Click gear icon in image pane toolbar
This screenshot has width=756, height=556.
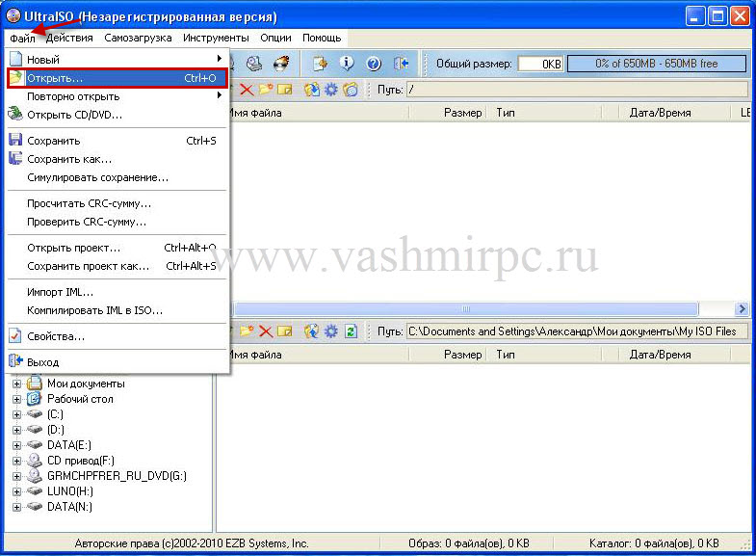click(x=330, y=90)
